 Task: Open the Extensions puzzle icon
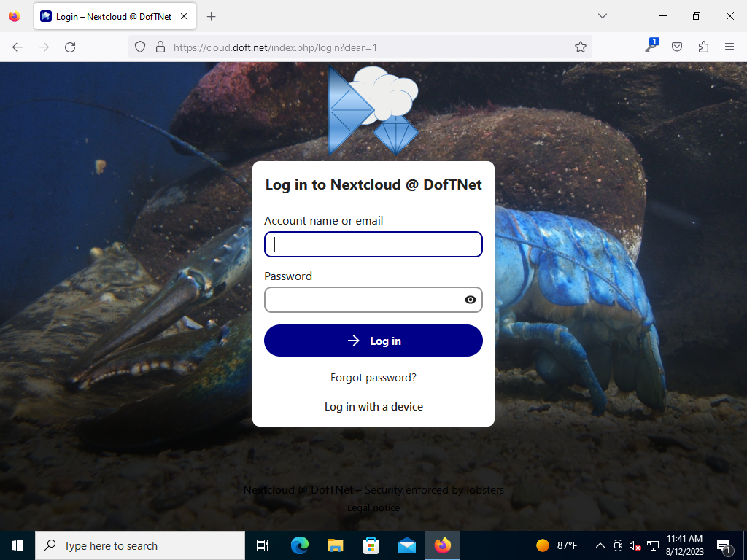(x=703, y=47)
